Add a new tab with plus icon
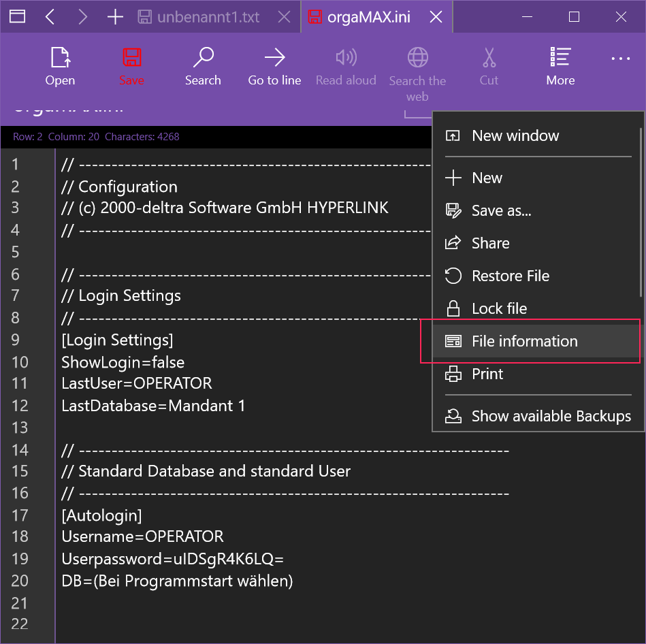The image size is (646, 644). (115, 16)
